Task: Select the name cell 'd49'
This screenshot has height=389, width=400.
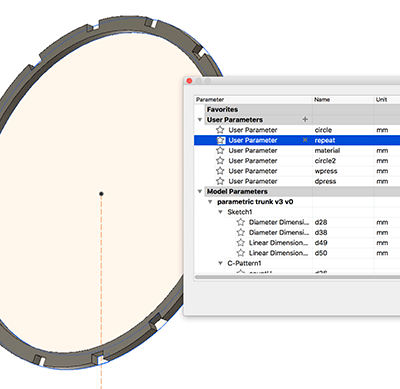Action: click(321, 243)
